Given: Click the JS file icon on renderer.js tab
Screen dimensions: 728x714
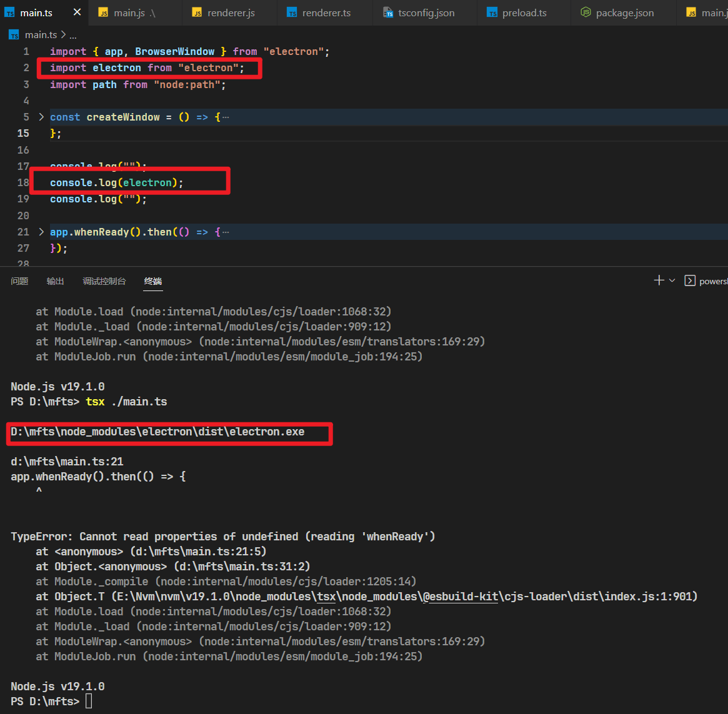Looking at the screenshot, I should point(197,13).
